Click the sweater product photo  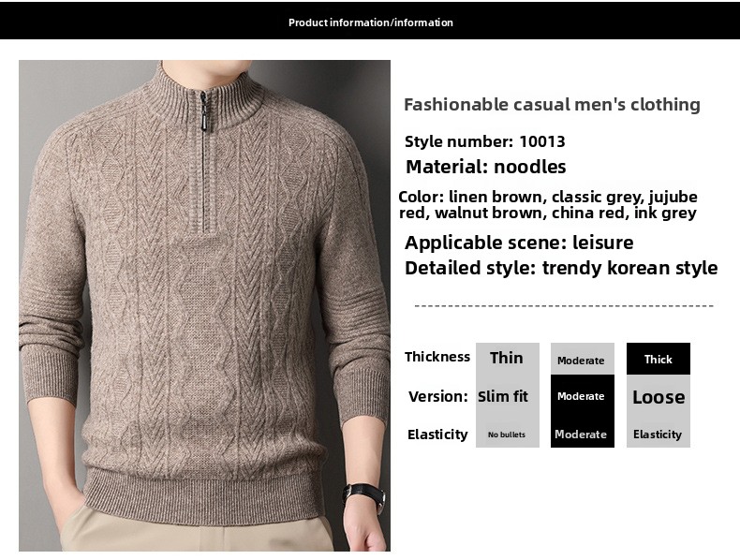204,305
